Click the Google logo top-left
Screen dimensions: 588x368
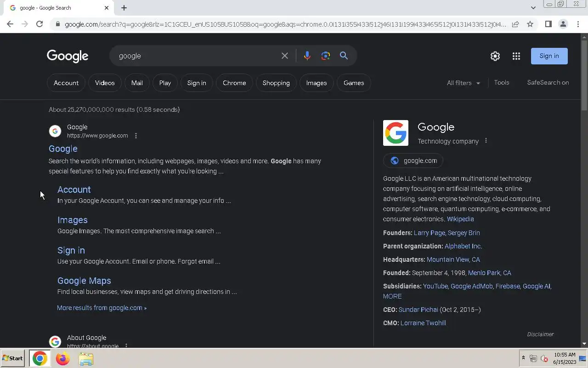(x=68, y=56)
